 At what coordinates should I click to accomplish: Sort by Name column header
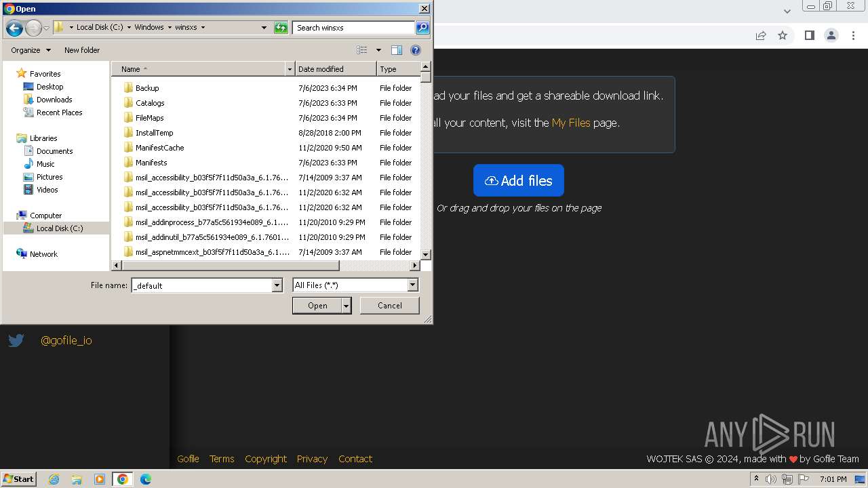(x=199, y=69)
